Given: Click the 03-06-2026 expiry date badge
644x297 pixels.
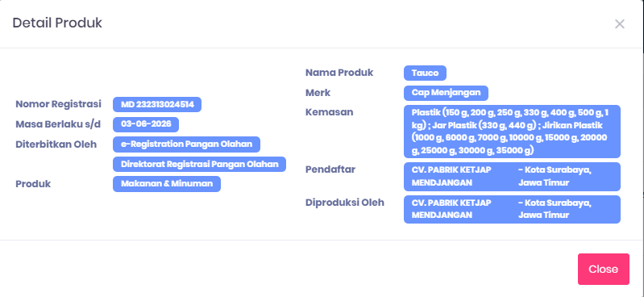Looking at the screenshot, I should pos(146,124).
